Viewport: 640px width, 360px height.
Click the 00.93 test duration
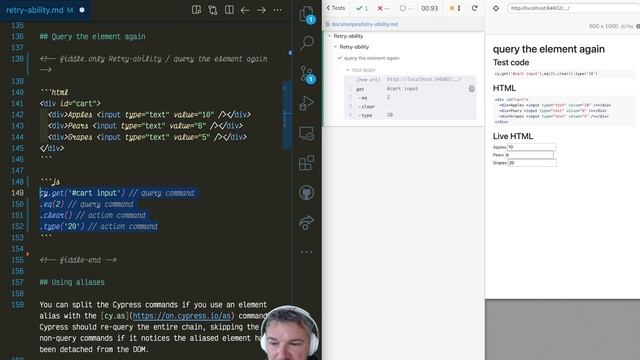click(429, 8)
